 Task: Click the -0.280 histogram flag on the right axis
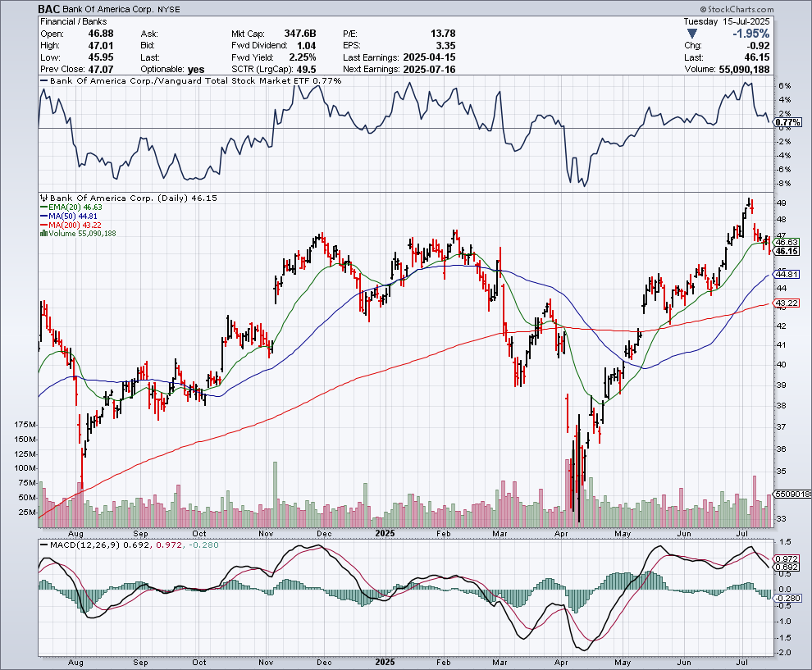click(x=789, y=598)
